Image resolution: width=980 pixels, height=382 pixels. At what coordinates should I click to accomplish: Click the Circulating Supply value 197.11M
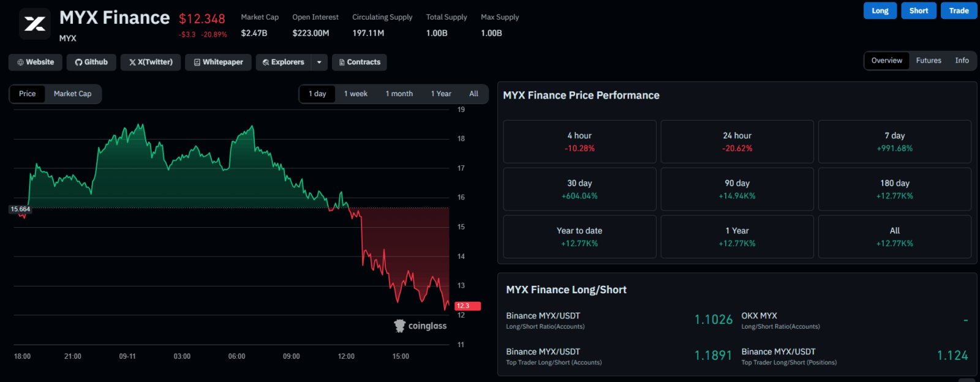[x=368, y=33]
